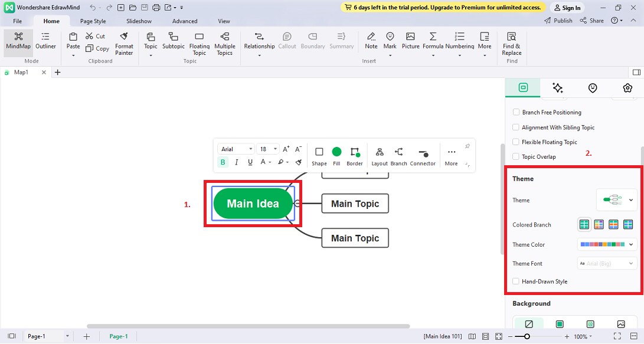Viewport: 644px width, 344px height.
Task: Open Connector style in floating toolbar
Action: 423,156
